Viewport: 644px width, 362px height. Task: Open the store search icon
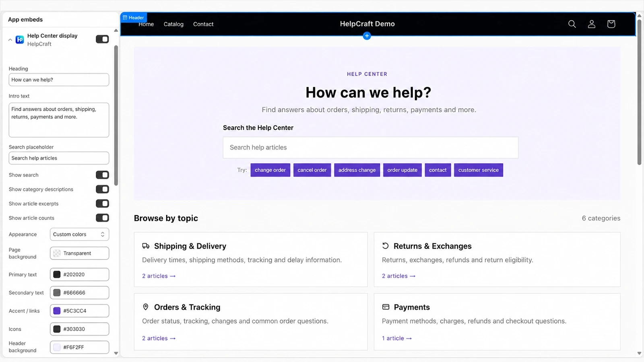[572, 24]
